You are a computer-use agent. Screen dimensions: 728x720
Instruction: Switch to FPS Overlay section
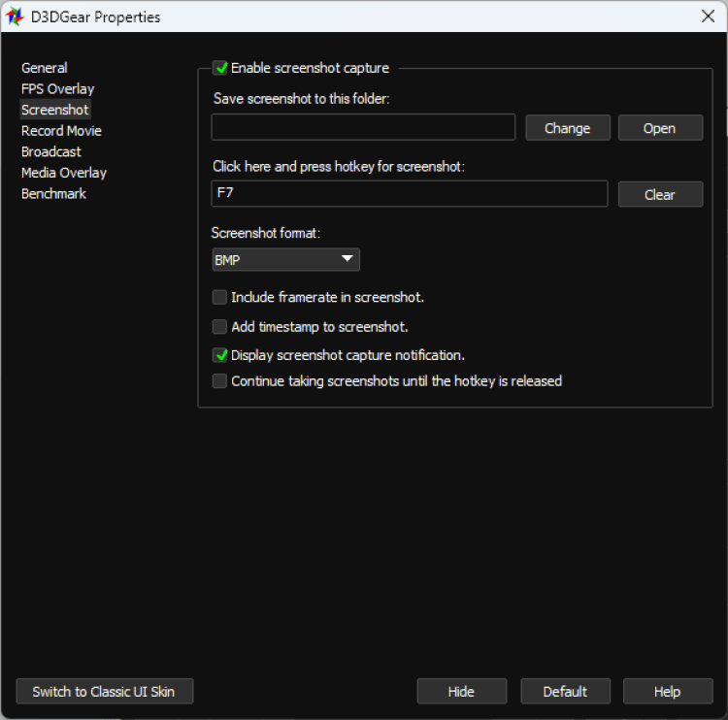[x=57, y=88]
